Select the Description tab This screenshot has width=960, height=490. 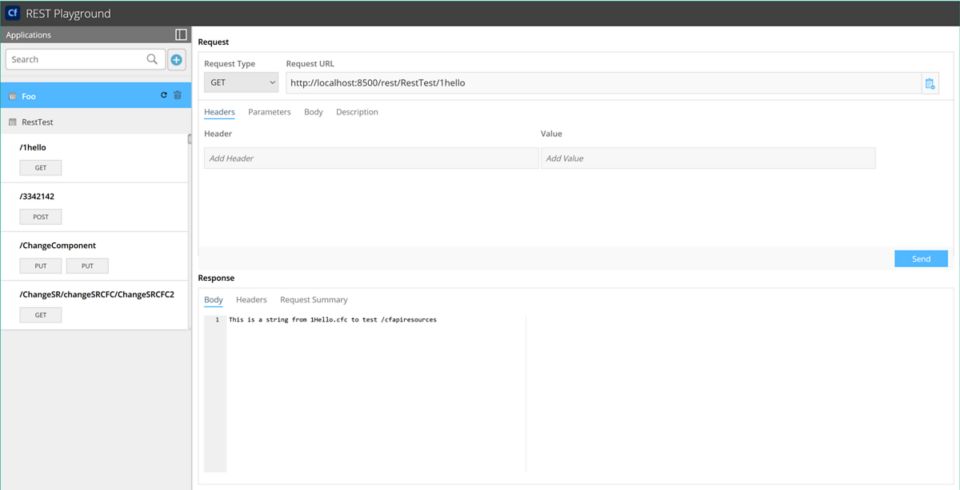357,112
